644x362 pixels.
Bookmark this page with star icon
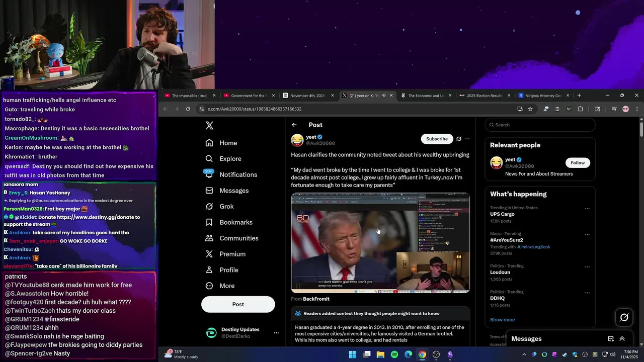click(530, 109)
